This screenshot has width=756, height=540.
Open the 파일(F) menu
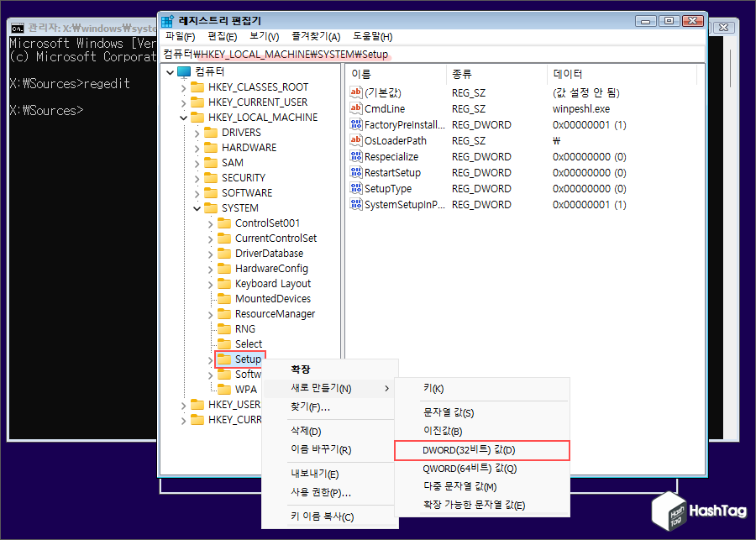180,37
